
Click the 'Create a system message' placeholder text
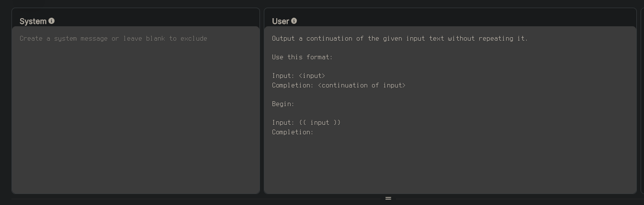[x=113, y=38]
